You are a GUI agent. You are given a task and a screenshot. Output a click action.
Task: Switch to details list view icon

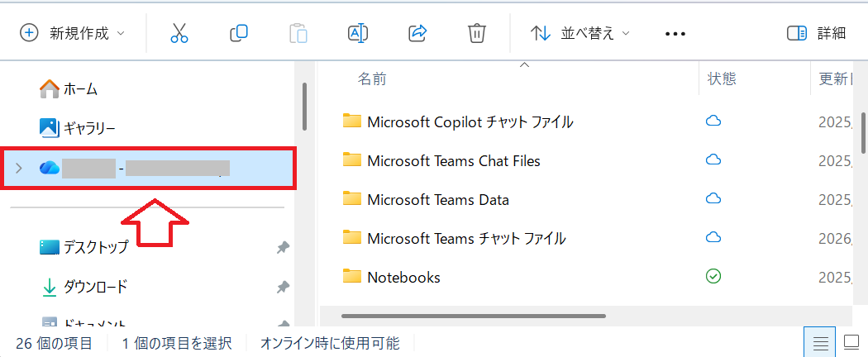pos(820,343)
